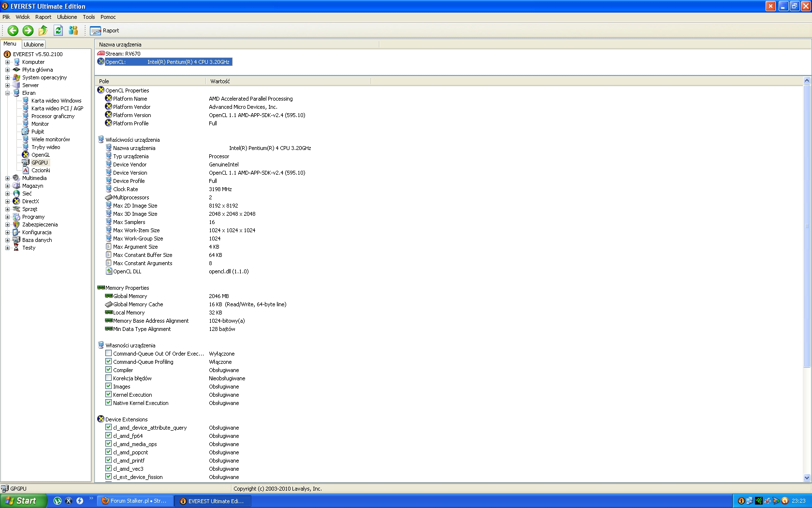The height and width of the screenshot is (508, 812).
Task: Collapse the Ekran tree node
Action: [7, 93]
